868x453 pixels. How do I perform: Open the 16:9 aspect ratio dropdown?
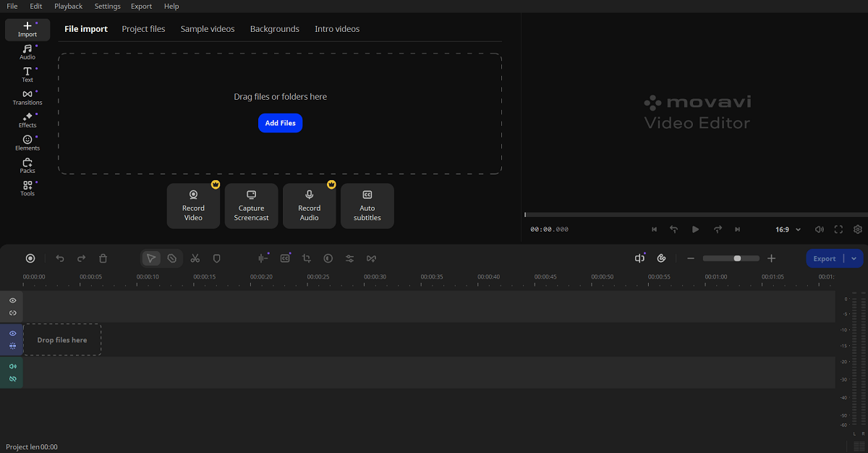(788, 229)
